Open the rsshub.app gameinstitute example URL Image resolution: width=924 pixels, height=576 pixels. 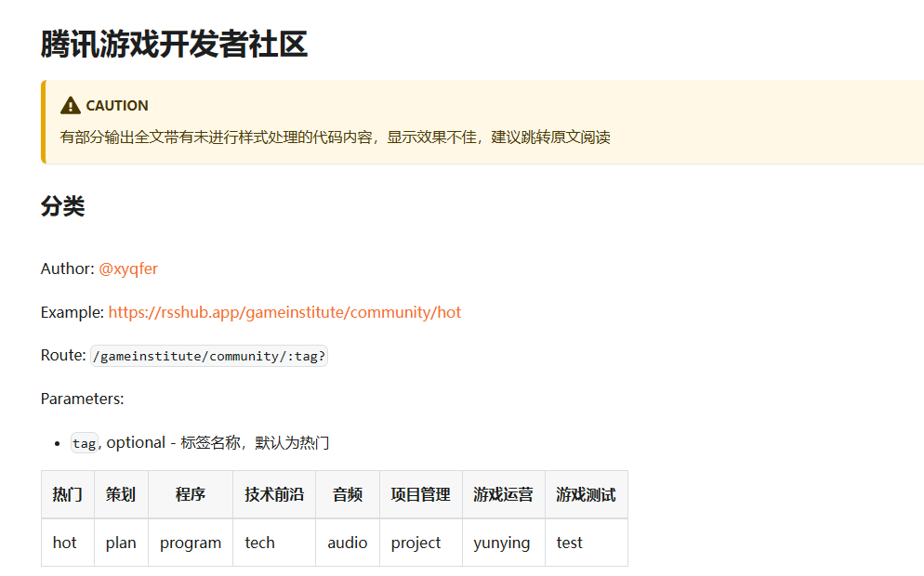[284, 312]
